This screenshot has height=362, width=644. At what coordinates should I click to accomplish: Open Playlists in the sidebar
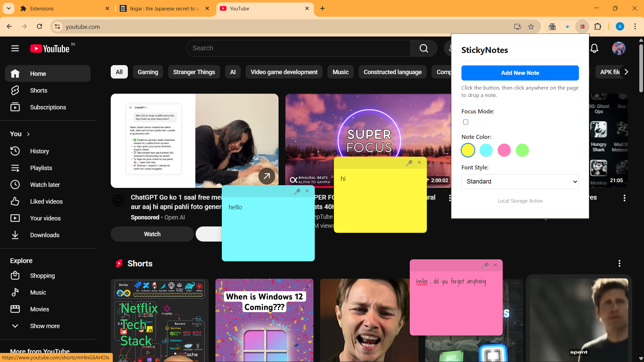click(x=48, y=168)
